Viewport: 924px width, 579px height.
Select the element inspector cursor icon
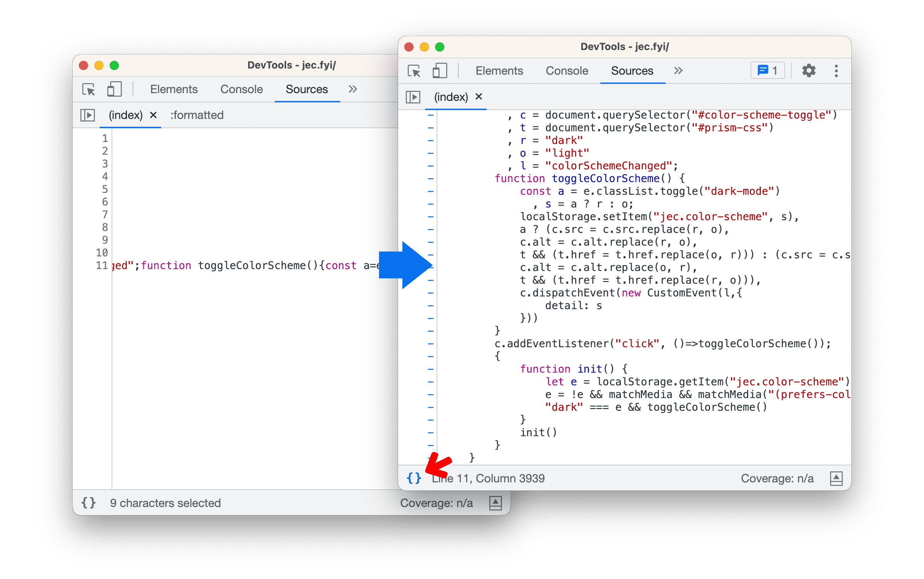[x=88, y=89]
